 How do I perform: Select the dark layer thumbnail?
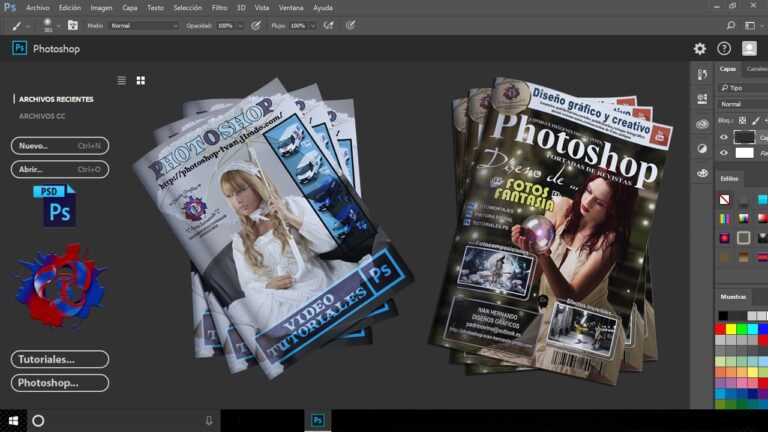coord(744,137)
